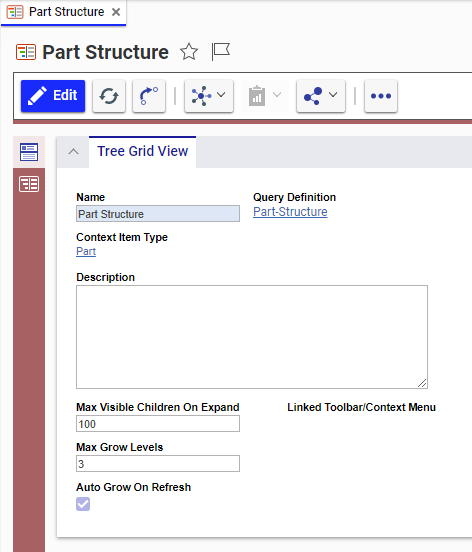This screenshot has height=552, width=472.
Task: Click the share icon in toolbar
Action: (313, 96)
